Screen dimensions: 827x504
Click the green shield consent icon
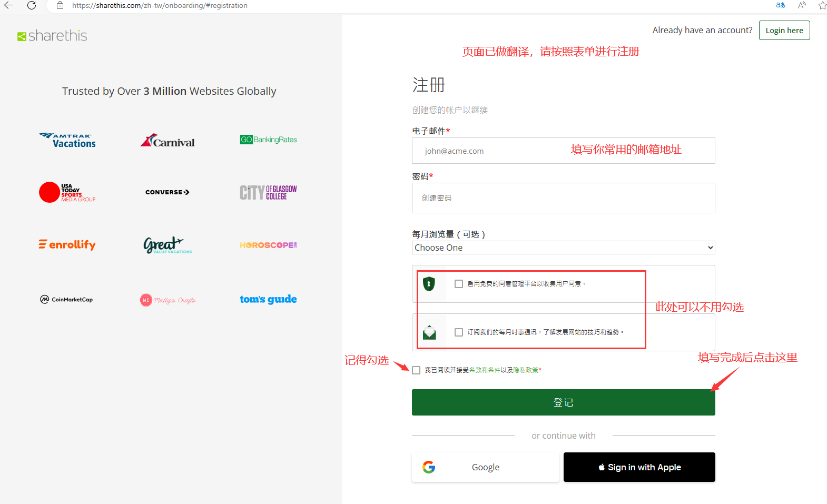429,284
